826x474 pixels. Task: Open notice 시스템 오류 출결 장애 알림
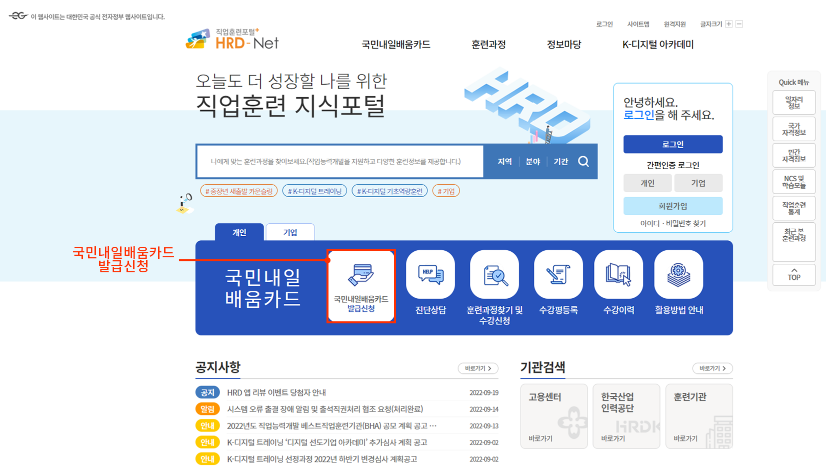pyautogui.click(x=325, y=409)
